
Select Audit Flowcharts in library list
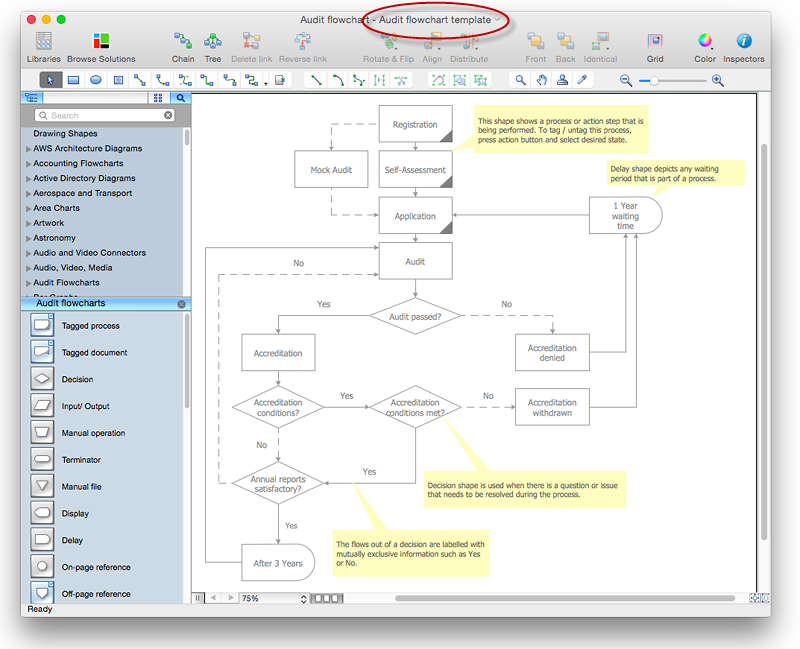[66, 282]
